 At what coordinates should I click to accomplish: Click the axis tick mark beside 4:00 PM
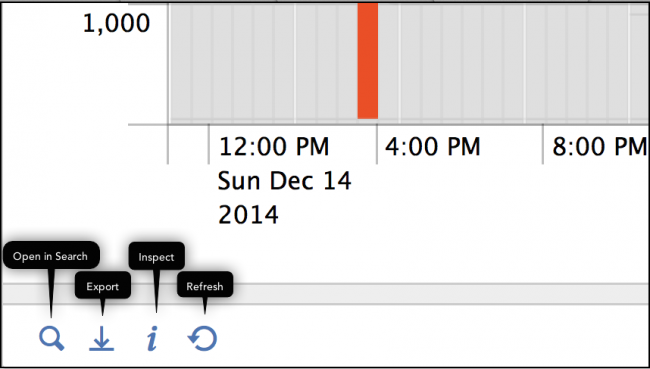pos(377,144)
